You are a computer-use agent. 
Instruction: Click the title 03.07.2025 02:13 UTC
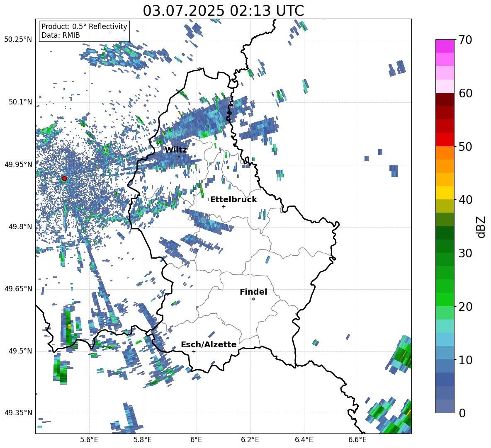click(224, 11)
